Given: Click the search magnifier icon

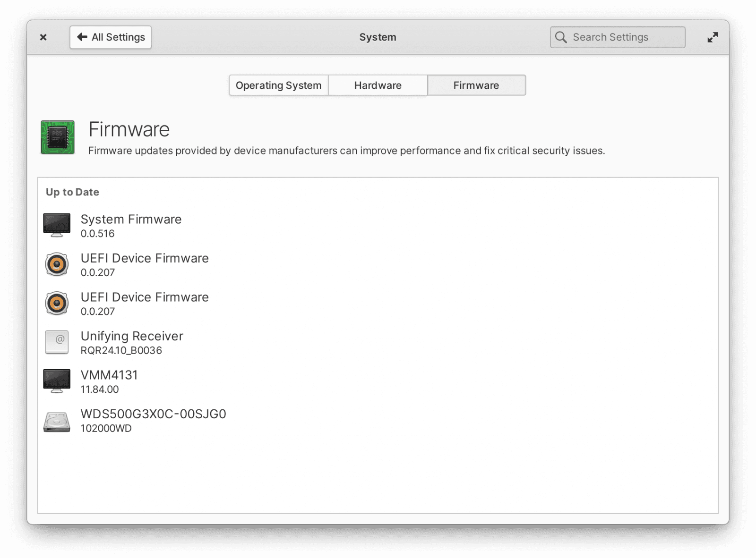Looking at the screenshot, I should click(561, 37).
